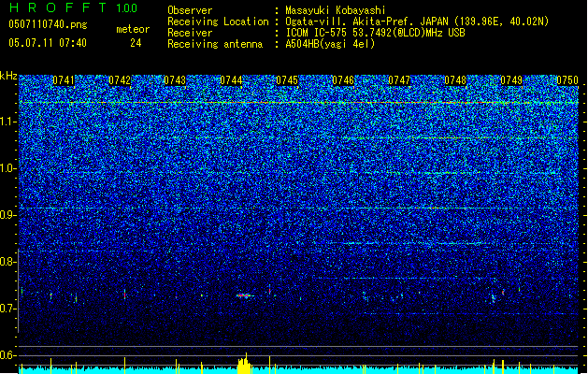Viewport: 588px width, 374px height.
Task: Click the meteor count 24
Action: pos(136,43)
